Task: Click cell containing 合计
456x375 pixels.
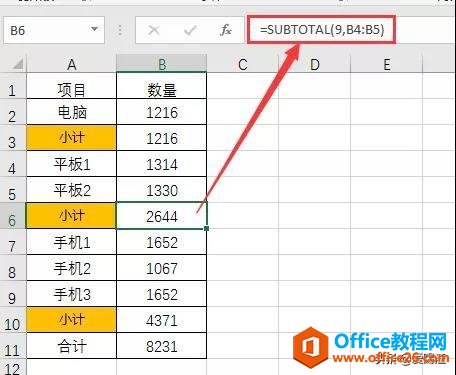Action: pos(72,346)
